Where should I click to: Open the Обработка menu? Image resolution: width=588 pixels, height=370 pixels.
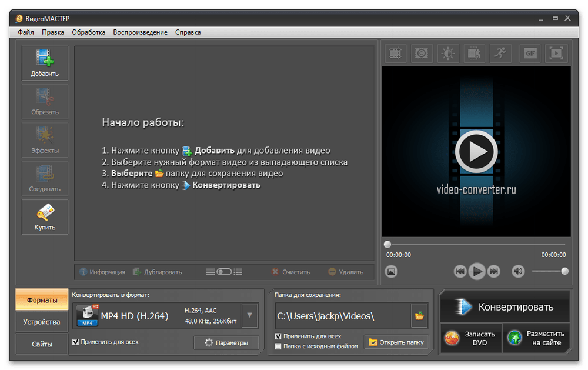[x=89, y=32]
